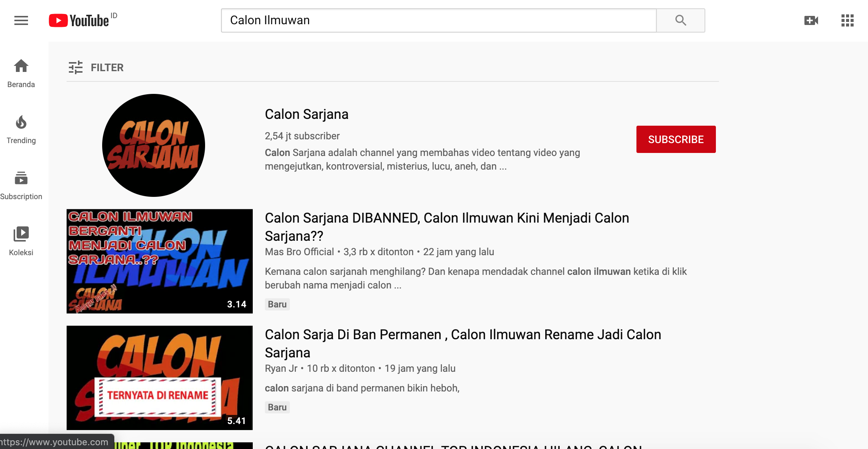Viewport: 868px width, 449px height.
Task: Visit the Ryan Jr channel link
Action: pyautogui.click(x=281, y=368)
